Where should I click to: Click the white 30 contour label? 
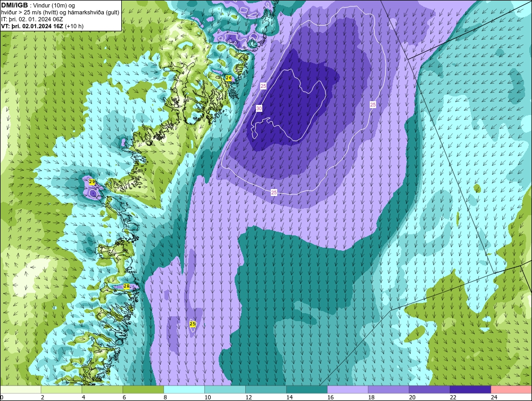pos(259,108)
